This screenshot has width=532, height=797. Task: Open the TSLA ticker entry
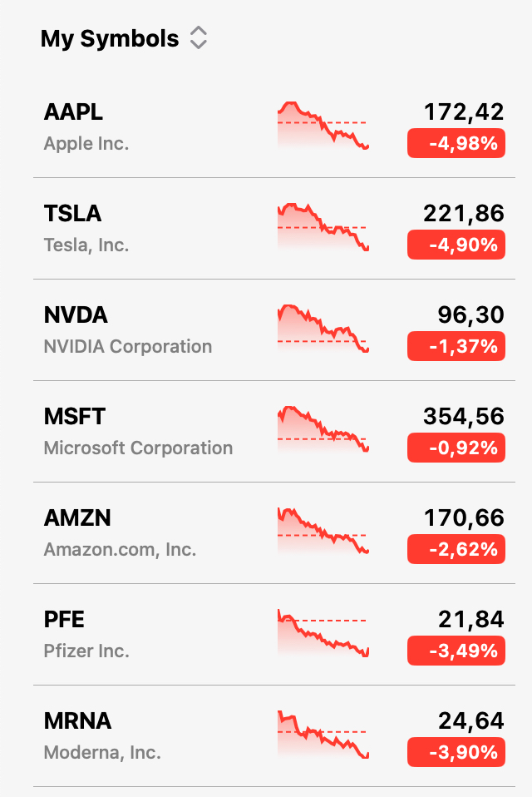[x=125, y=228]
